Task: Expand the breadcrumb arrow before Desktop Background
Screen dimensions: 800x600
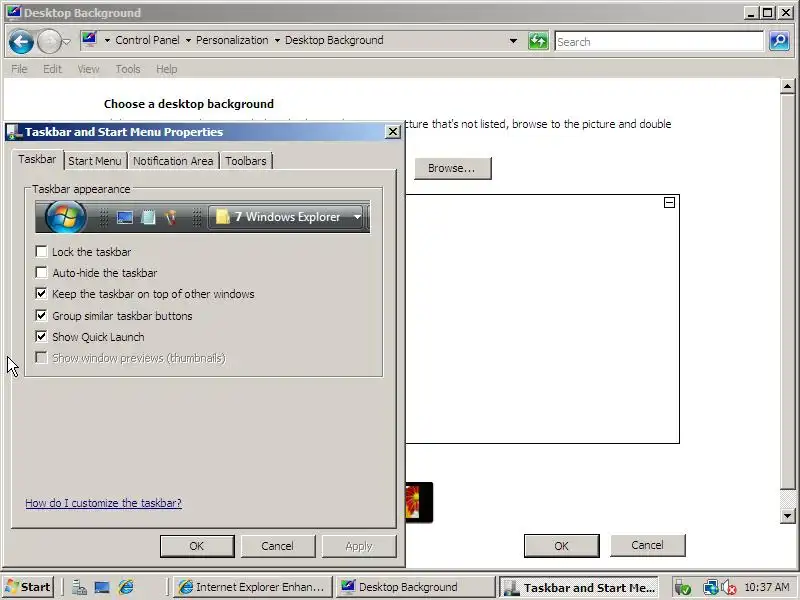Action: point(277,40)
